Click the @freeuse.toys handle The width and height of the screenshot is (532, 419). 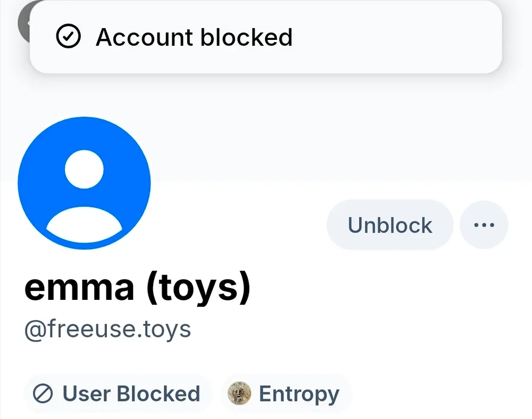point(107,329)
